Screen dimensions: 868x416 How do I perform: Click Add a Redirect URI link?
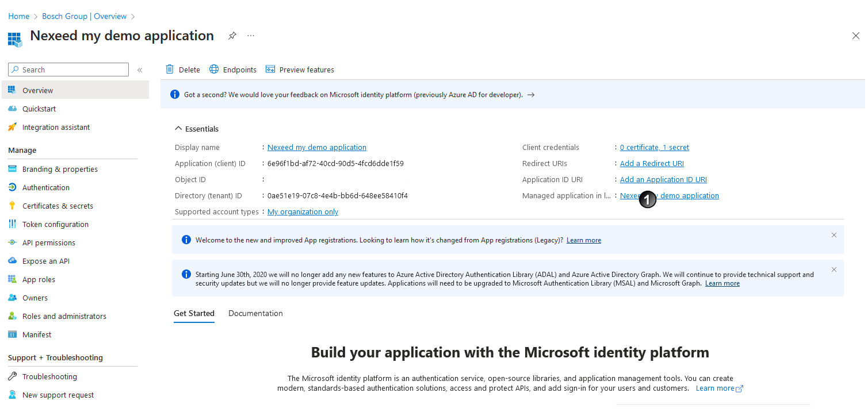click(x=652, y=164)
